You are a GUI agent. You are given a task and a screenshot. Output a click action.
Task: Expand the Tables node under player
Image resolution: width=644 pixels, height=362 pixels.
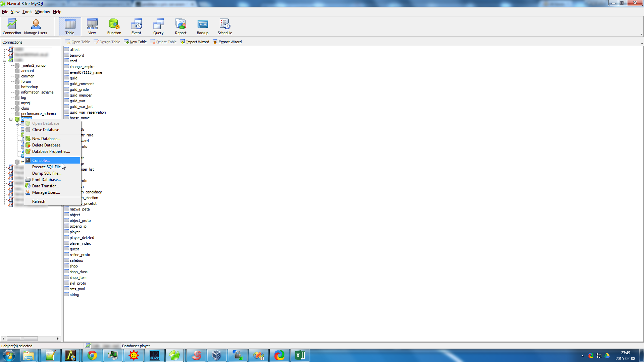point(17,125)
